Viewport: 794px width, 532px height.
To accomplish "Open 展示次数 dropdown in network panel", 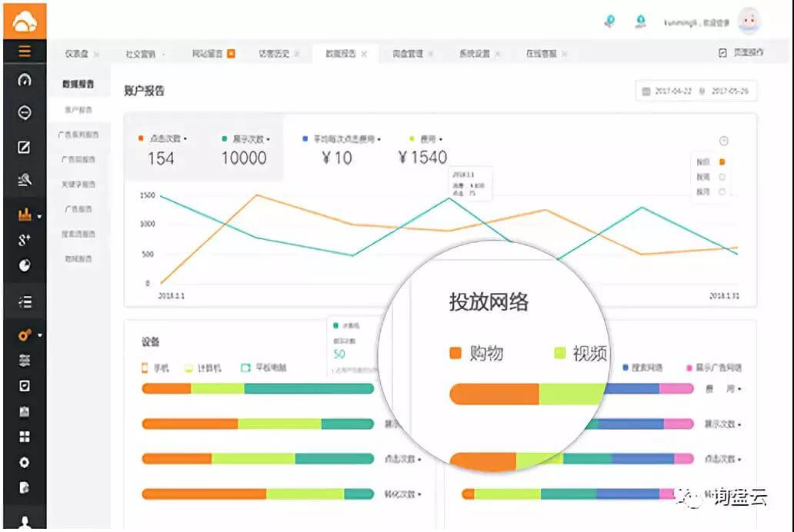I will point(723,424).
